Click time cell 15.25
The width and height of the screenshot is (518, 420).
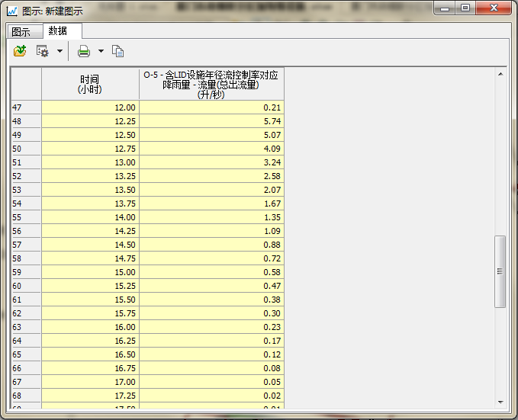coord(90,286)
